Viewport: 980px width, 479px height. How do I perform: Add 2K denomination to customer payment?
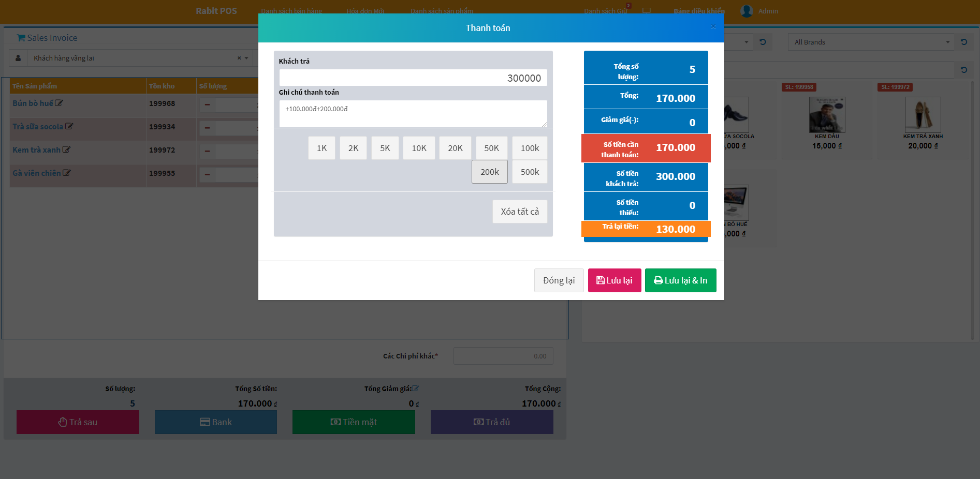tap(353, 148)
